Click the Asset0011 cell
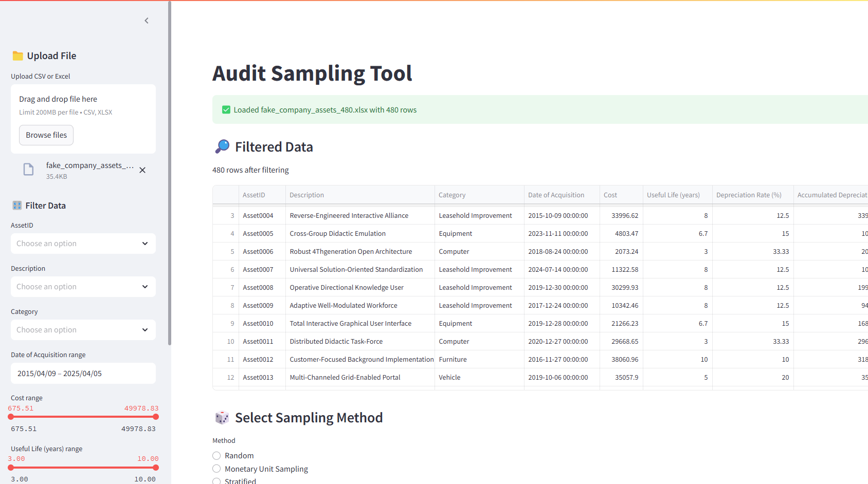The image size is (868, 484). 262,341
